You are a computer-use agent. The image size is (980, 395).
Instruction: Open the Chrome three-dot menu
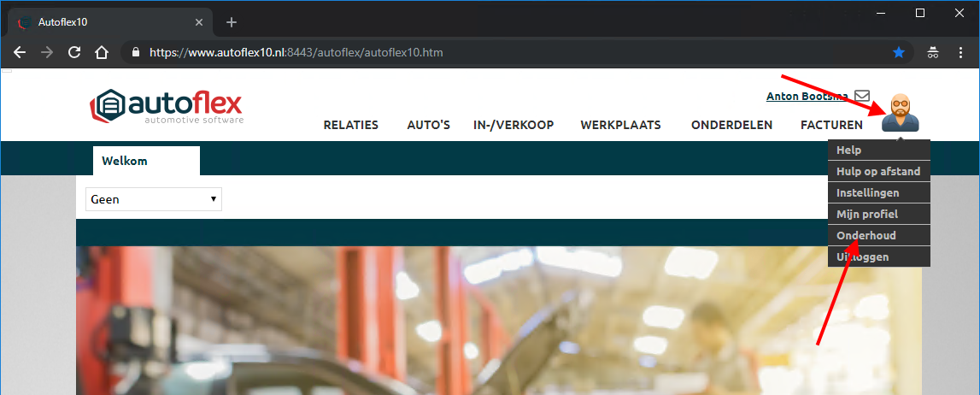pos(963,52)
